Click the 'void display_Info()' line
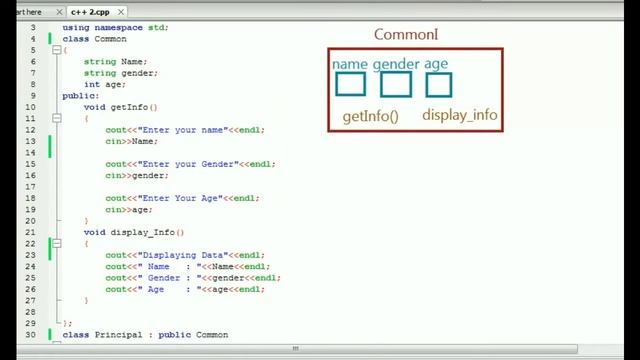This screenshot has height=360, width=640. coord(134,232)
